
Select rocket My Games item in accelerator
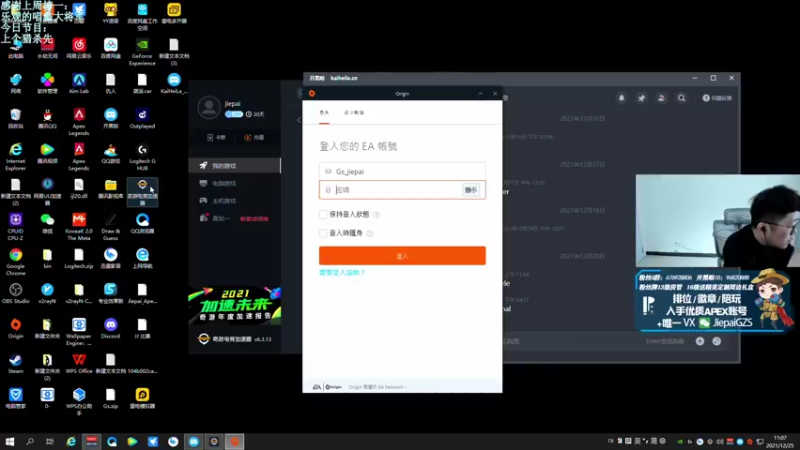234,165
